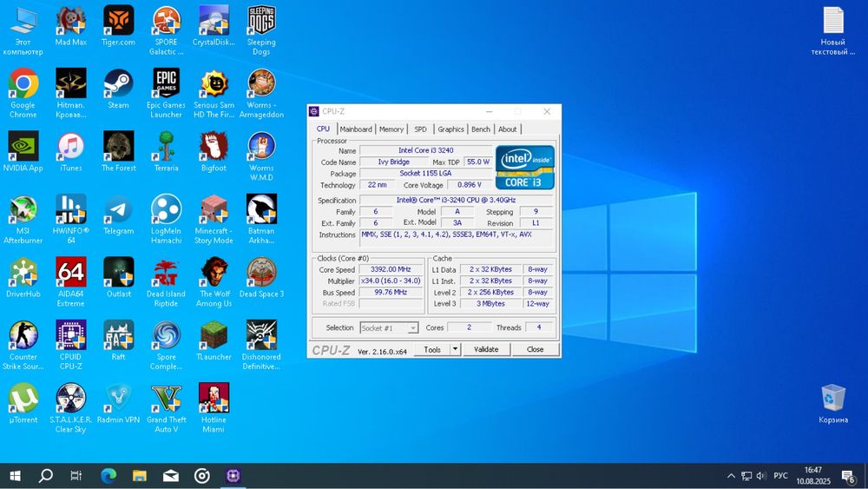Expand the Tools dropdown arrow
Viewport: 868px width, 489px height.
click(x=455, y=349)
